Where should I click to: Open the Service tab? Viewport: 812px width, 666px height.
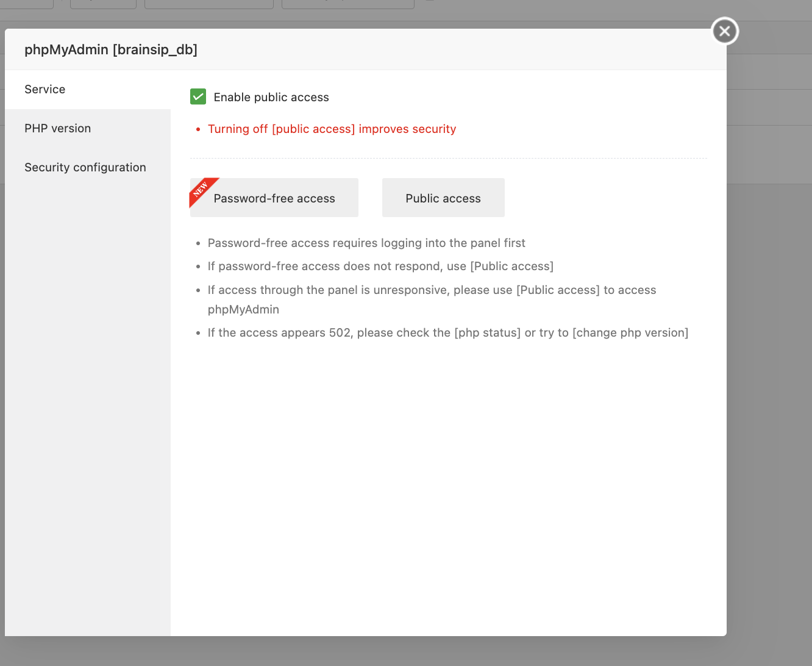(x=45, y=90)
